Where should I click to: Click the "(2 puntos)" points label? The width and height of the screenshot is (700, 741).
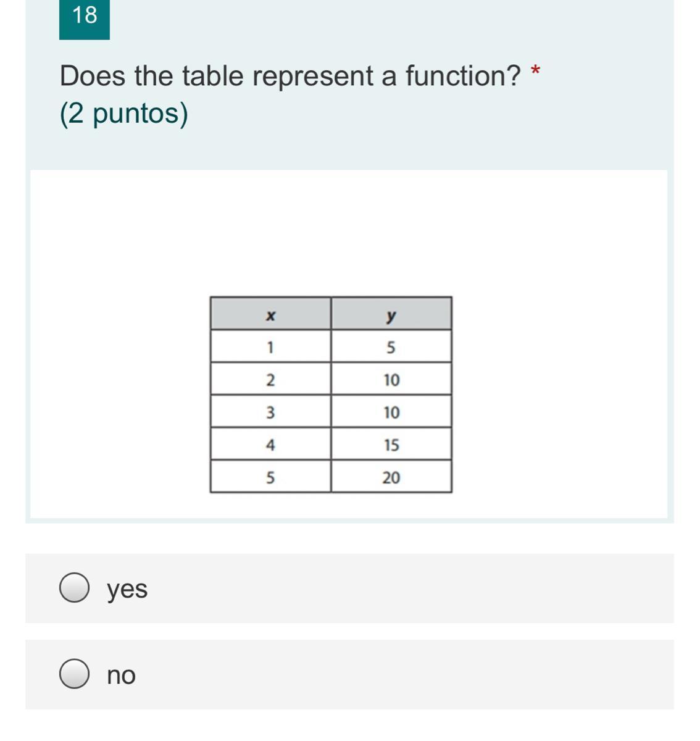click(124, 113)
